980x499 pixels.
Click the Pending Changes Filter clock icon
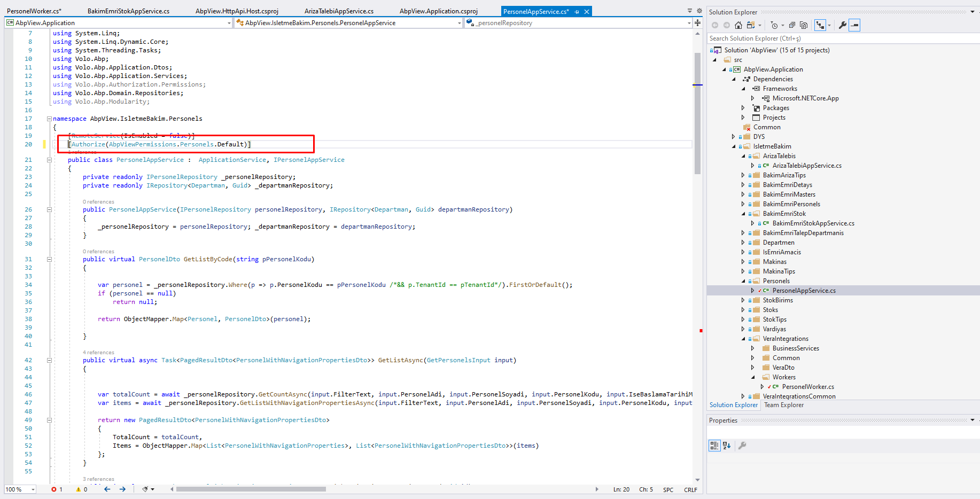click(x=774, y=25)
